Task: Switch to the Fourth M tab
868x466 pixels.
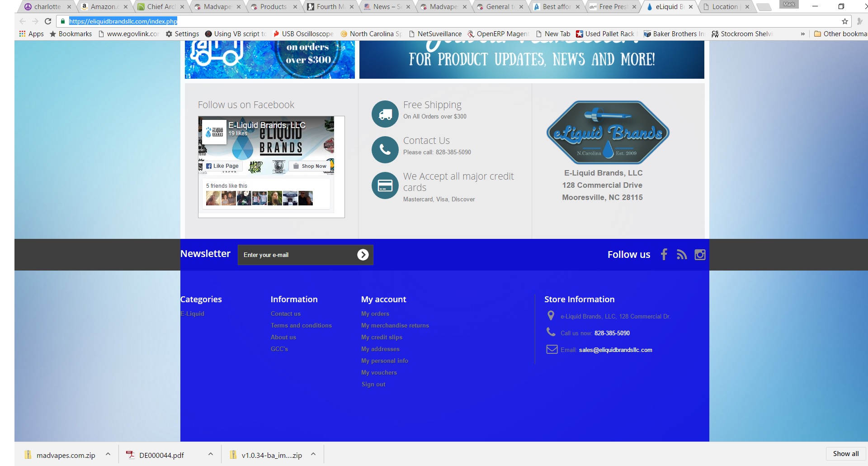Action: (x=330, y=7)
